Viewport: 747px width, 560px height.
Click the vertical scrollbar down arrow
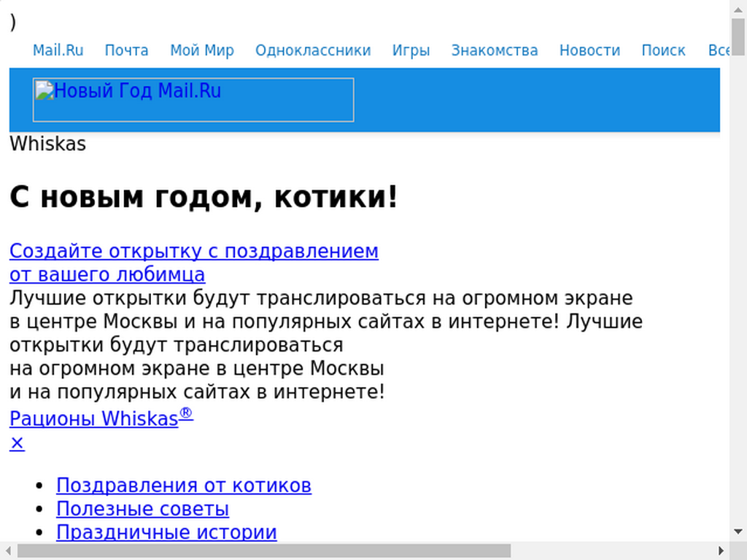[x=738, y=532]
